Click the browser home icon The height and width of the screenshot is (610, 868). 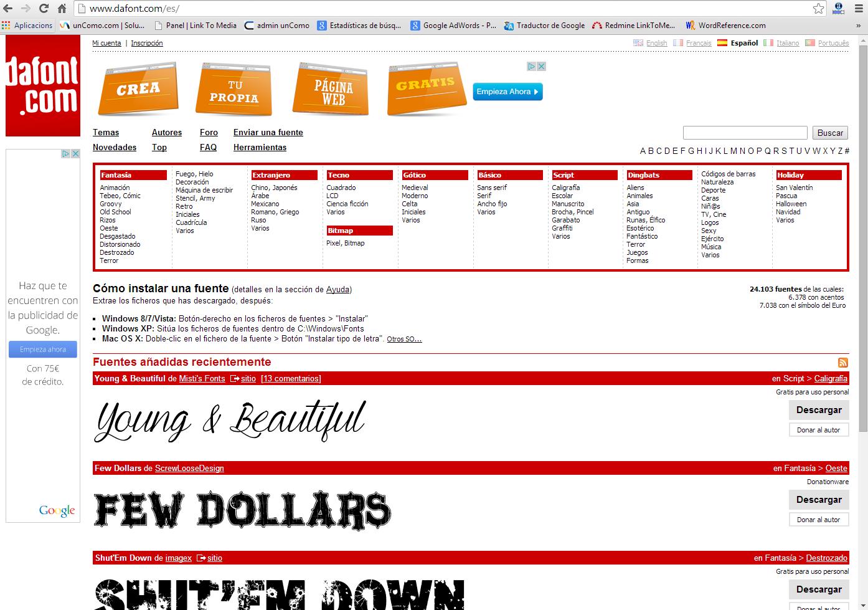[x=62, y=8]
